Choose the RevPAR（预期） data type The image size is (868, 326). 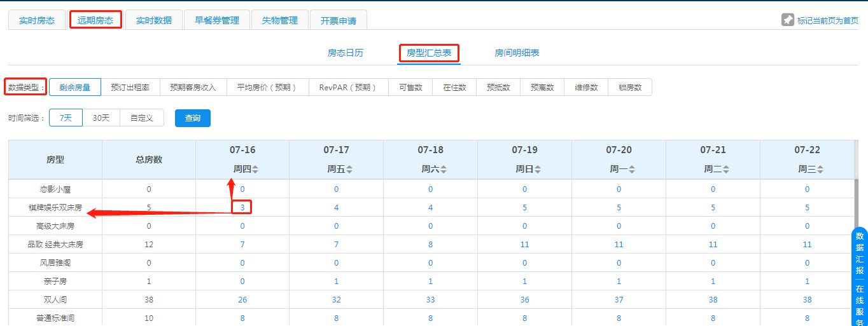pos(348,88)
